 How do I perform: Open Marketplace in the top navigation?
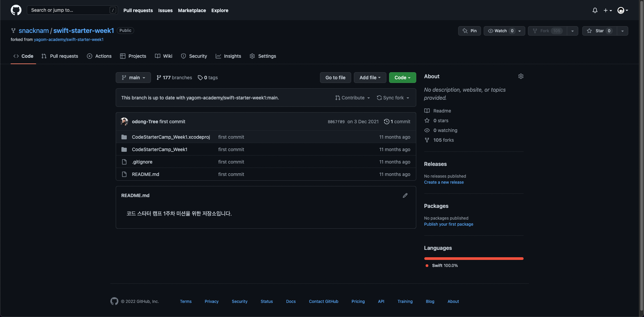tap(192, 10)
